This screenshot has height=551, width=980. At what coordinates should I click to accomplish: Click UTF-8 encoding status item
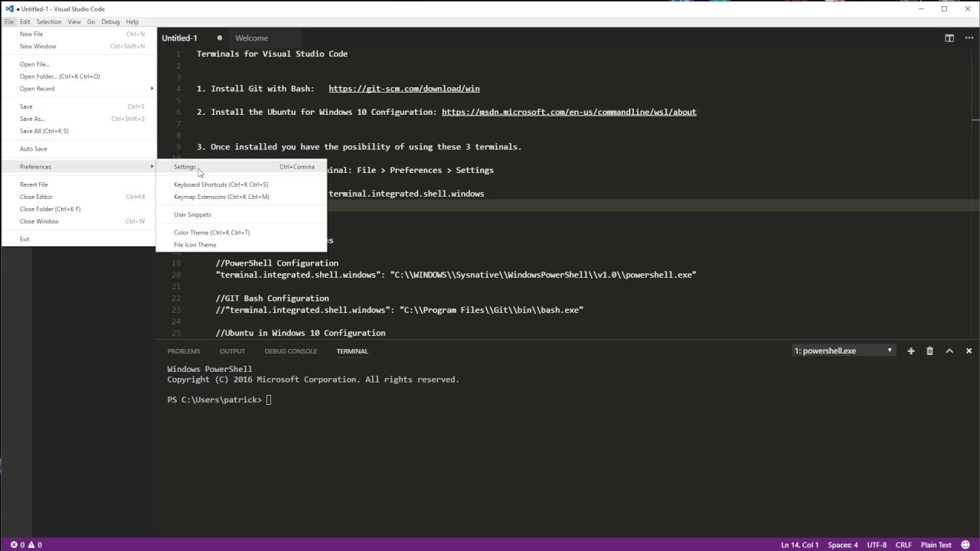(877, 545)
